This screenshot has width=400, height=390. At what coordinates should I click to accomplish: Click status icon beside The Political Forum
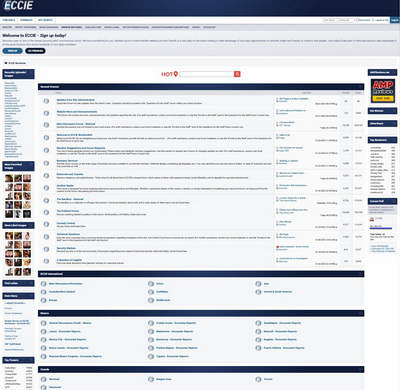click(x=46, y=212)
